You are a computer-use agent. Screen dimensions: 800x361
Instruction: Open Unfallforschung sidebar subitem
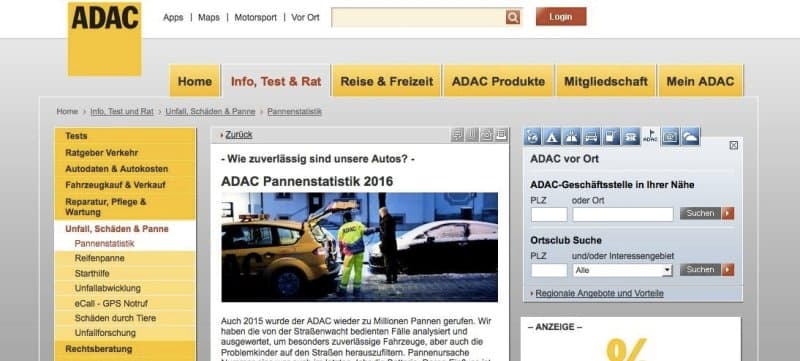pyautogui.click(x=125, y=333)
